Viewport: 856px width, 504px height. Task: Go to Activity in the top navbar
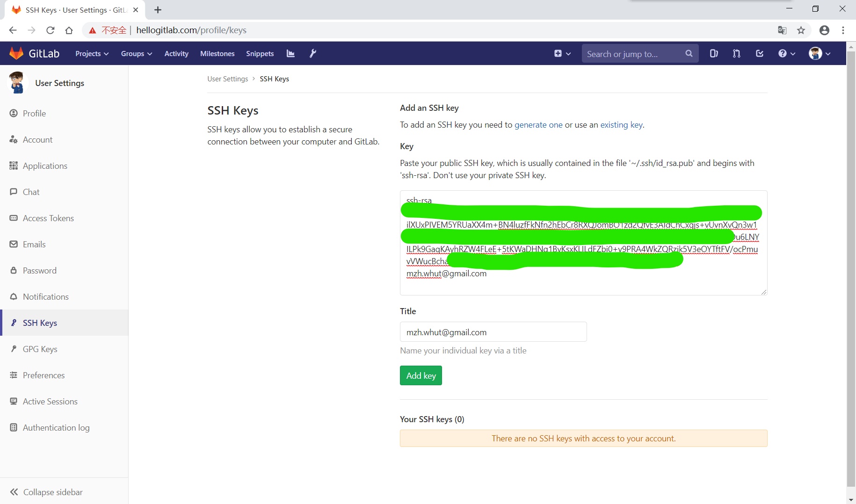(176, 54)
